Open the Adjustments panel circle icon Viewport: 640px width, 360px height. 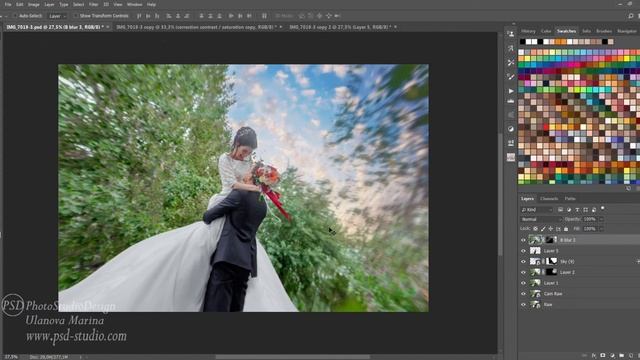point(511,129)
